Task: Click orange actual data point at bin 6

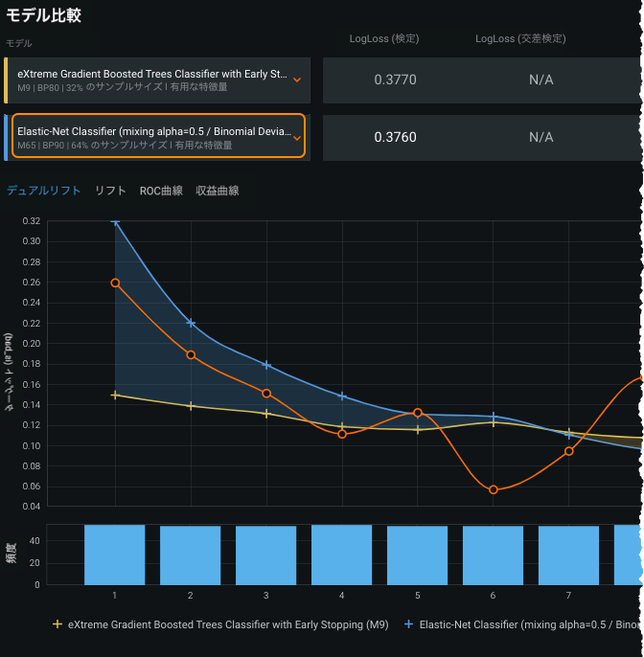Action: (x=494, y=489)
